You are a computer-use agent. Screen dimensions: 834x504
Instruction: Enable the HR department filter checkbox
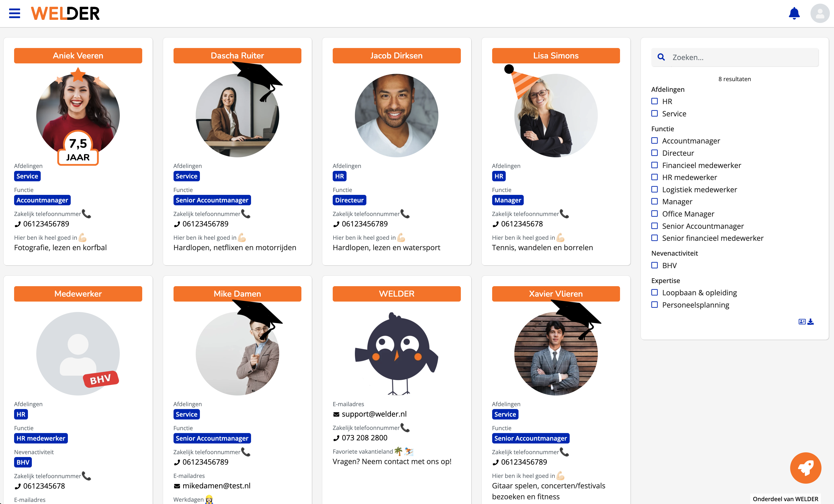click(x=655, y=101)
